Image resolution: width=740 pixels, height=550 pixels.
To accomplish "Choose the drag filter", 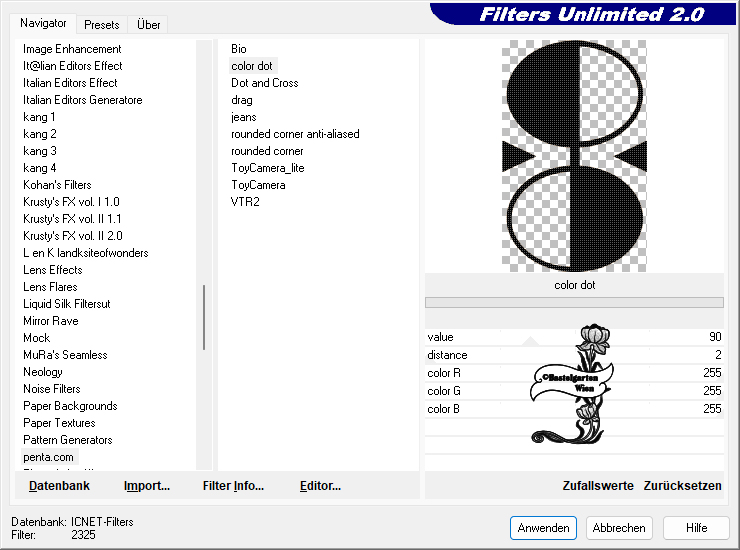I will tap(242, 100).
